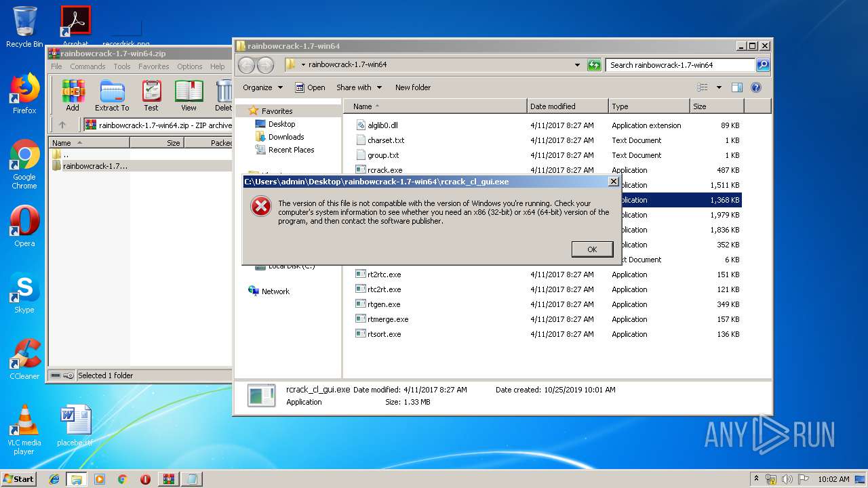This screenshot has height=488, width=868.
Task: Open Google Chrome desktop shortcut
Action: [x=24, y=165]
